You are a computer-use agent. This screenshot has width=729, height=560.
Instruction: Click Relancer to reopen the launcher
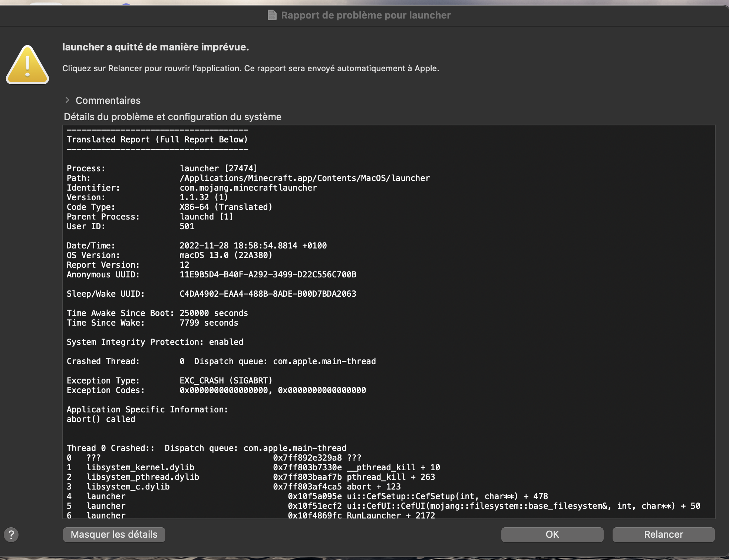point(663,534)
